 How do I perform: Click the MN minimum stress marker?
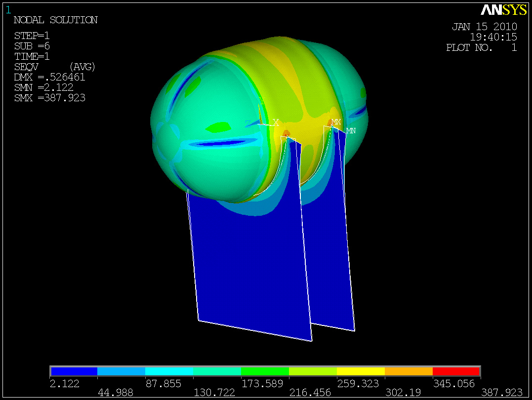[351, 131]
